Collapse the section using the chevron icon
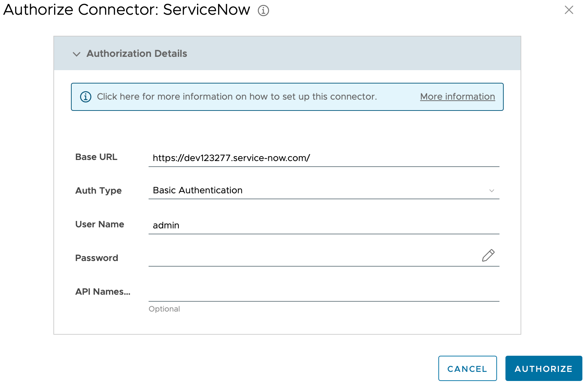 [76, 54]
